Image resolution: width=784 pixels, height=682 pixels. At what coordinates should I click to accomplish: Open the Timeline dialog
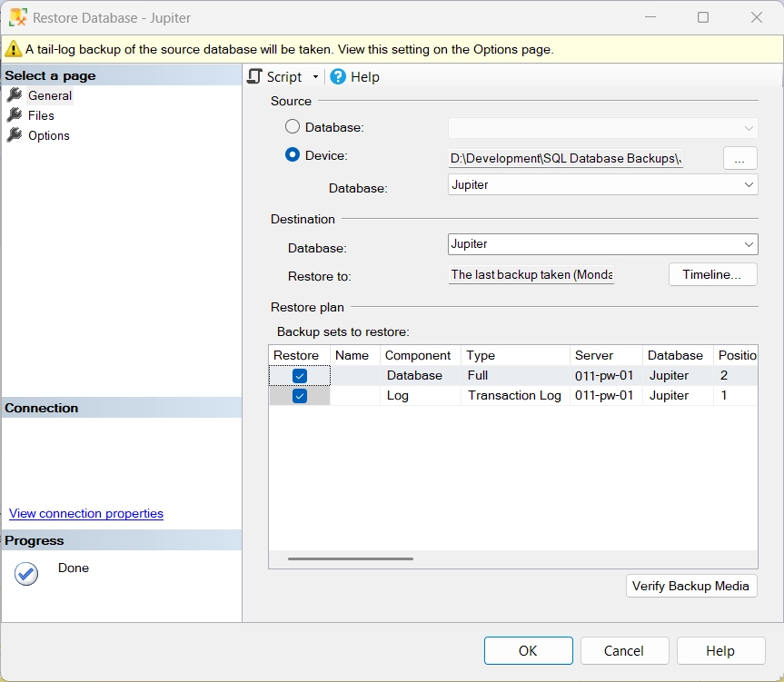[712, 274]
